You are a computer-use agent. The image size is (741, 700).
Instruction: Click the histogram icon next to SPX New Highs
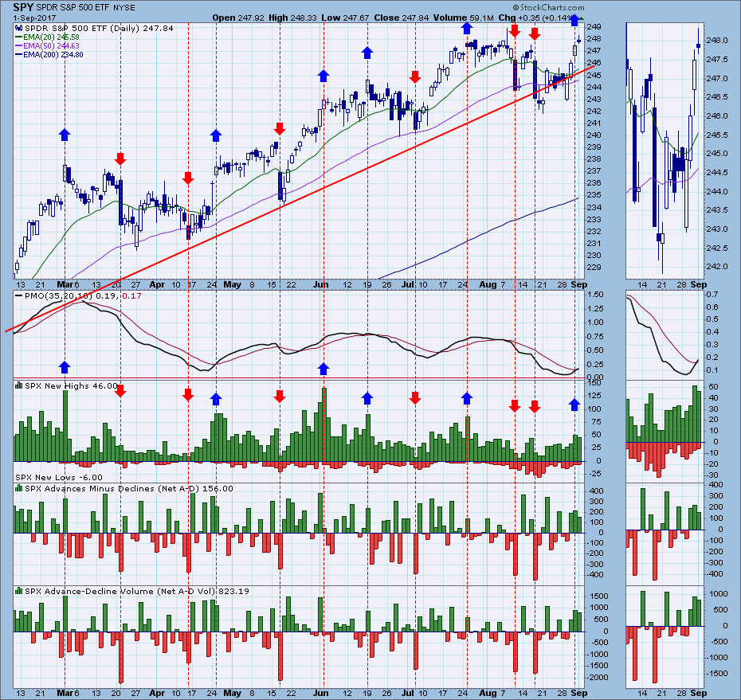pos(19,386)
